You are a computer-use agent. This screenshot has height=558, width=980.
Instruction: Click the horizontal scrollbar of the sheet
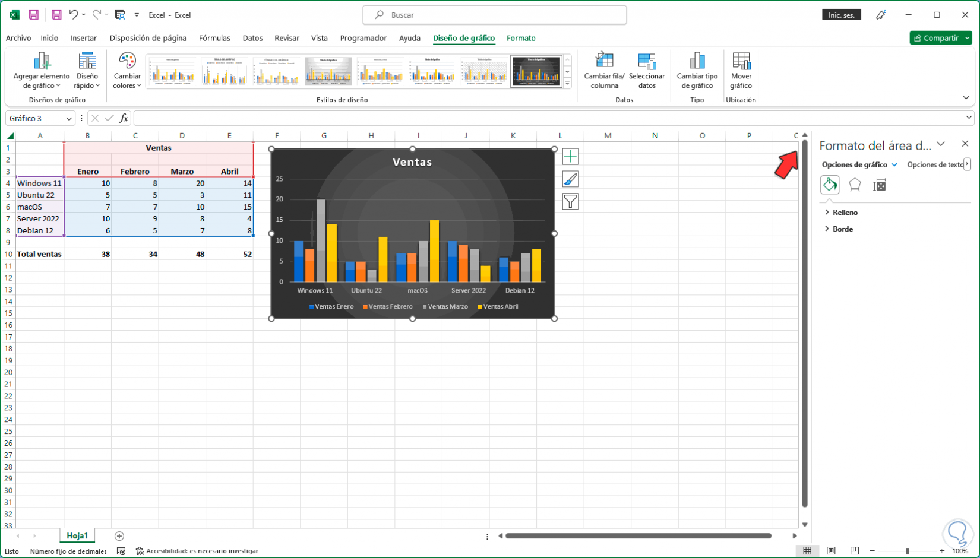click(638, 536)
